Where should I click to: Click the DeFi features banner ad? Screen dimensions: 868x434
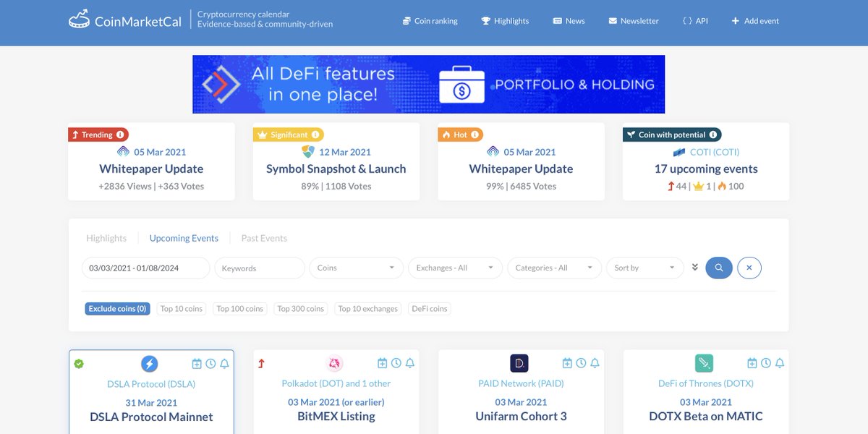point(428,84)
